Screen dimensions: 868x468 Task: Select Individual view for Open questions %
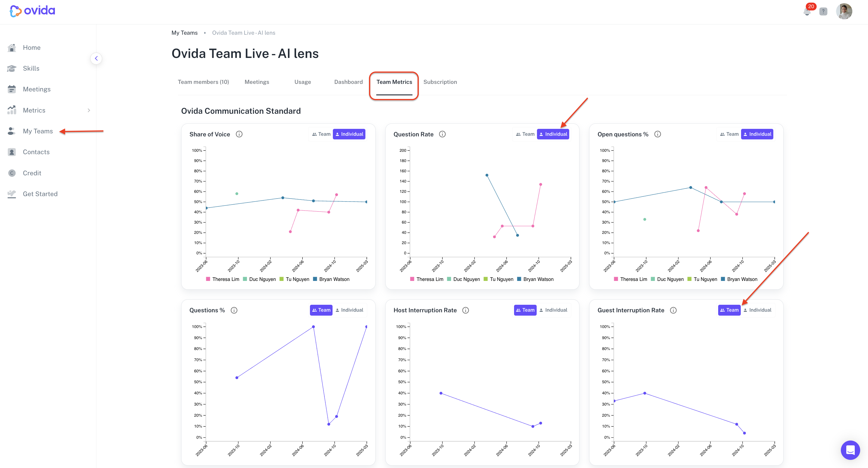click(757, 134)
